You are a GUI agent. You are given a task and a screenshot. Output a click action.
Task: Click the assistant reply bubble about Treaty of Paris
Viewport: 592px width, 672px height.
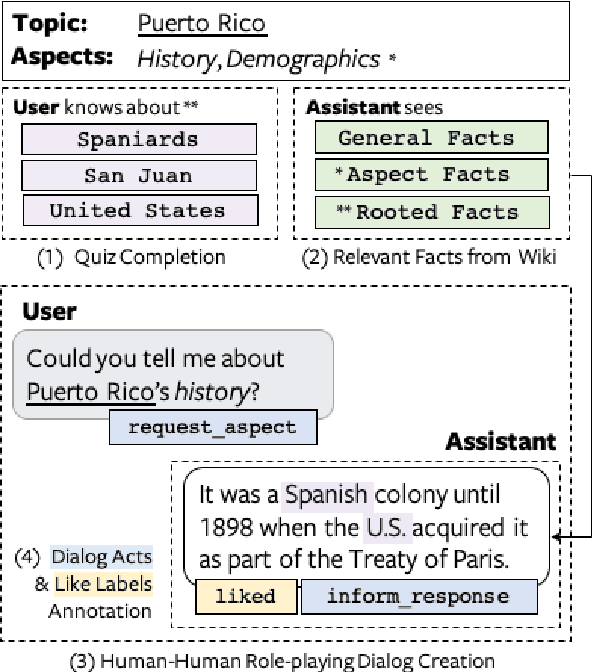click(x=367, y=527)
